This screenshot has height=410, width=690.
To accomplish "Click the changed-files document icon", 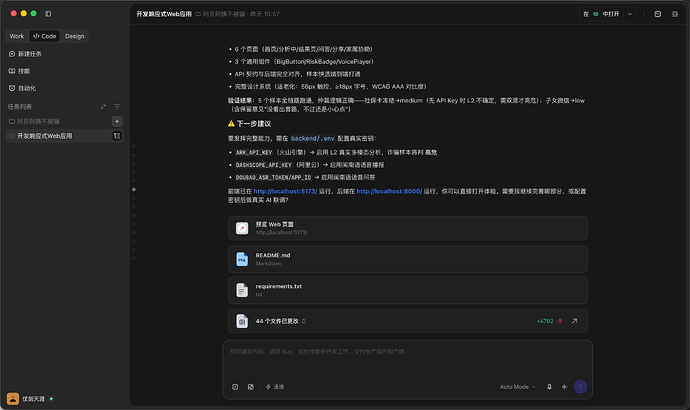I will [242, 321].
